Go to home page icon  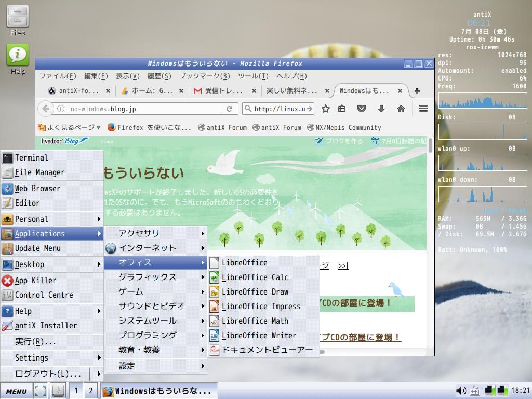pos(401,109)
